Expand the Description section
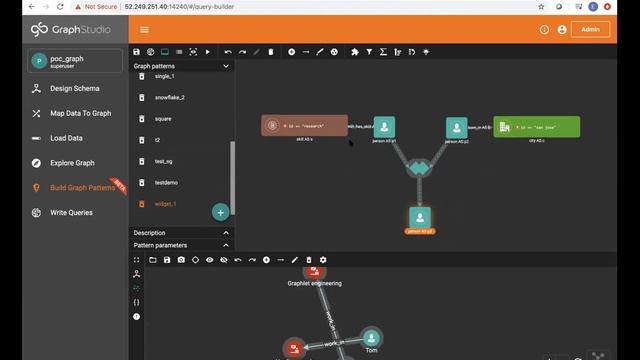Image resolution: width=640 pixels, height=360 pixels. (x=226, y=233)
